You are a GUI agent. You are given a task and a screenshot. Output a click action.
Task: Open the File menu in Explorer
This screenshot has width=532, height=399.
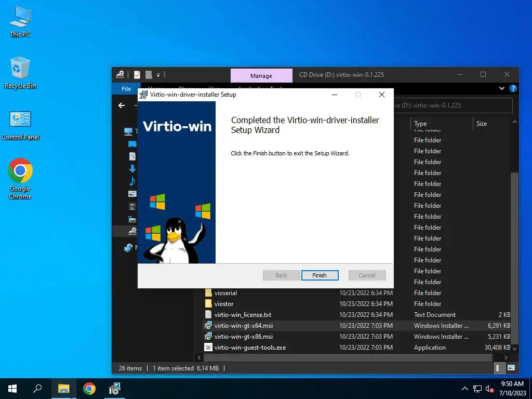click(126, 88)
